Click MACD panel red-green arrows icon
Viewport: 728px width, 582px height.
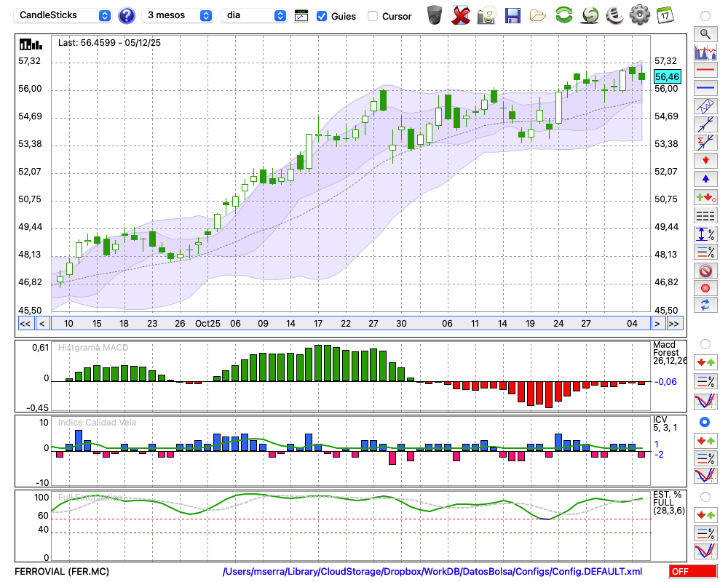tap(705, 362)
